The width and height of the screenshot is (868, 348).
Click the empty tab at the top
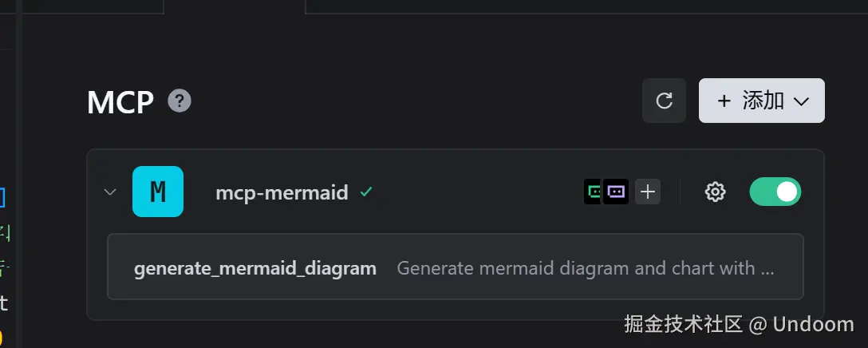tap(235, 6)
